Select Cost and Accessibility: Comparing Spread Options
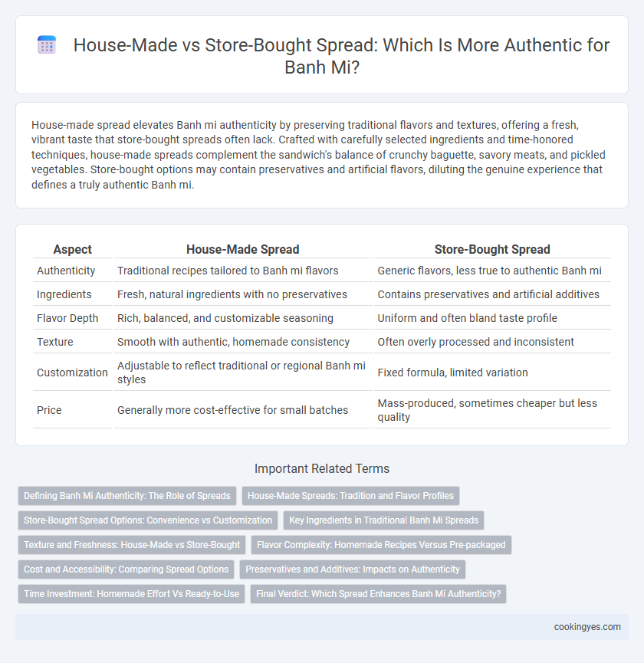The height and width of the screenshot is (663, 644). tap(126, 569)
